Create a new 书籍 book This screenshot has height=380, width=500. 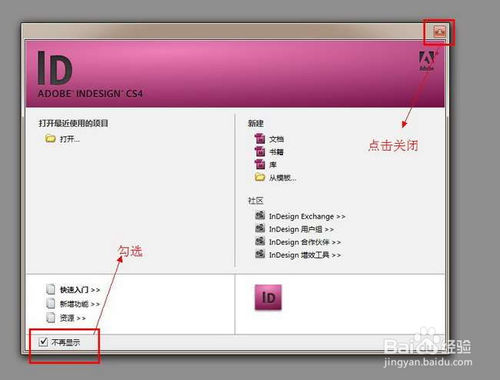(x=276, y=152)
